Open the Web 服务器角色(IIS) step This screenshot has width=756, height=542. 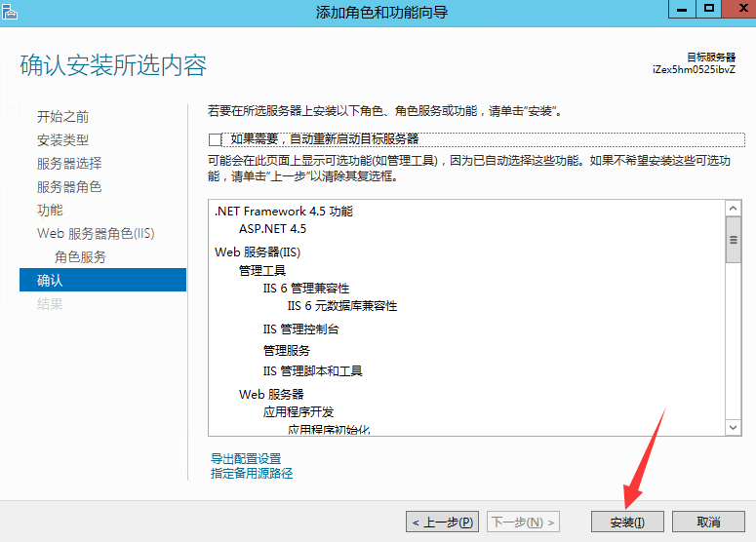pos(96,233)
